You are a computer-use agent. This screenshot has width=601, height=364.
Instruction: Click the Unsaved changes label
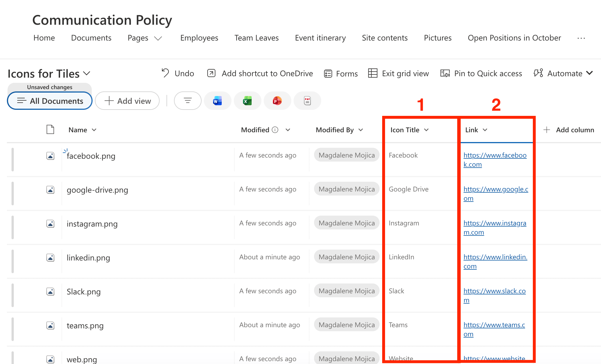(x=50, y=87)
